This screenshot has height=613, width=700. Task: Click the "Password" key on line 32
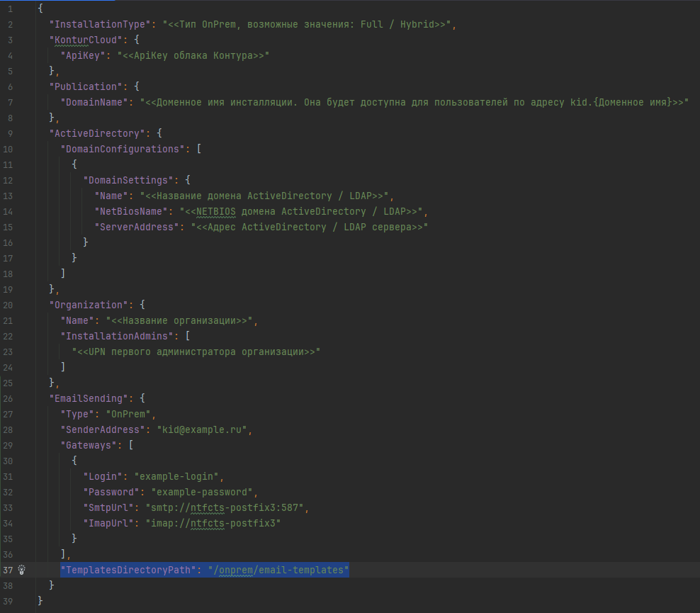111,492
